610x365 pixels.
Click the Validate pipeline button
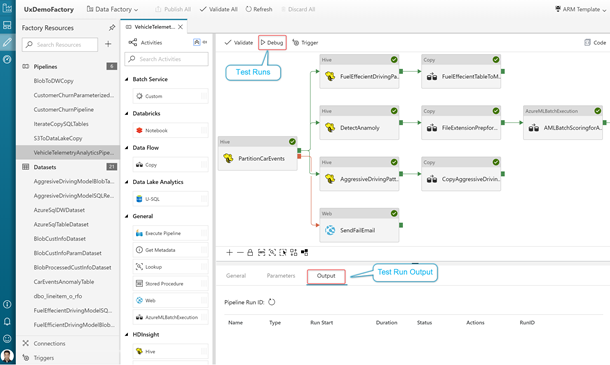238,42
